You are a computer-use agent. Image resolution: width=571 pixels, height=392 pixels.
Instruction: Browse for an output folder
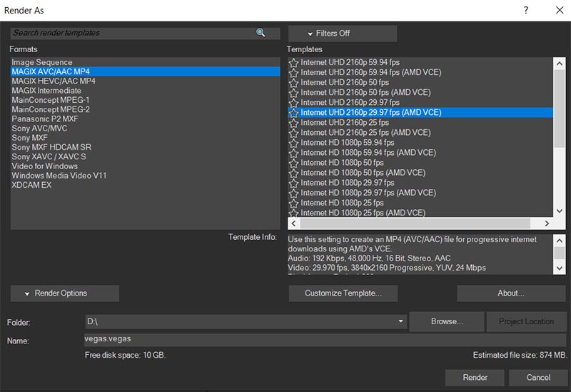(447, 322)
